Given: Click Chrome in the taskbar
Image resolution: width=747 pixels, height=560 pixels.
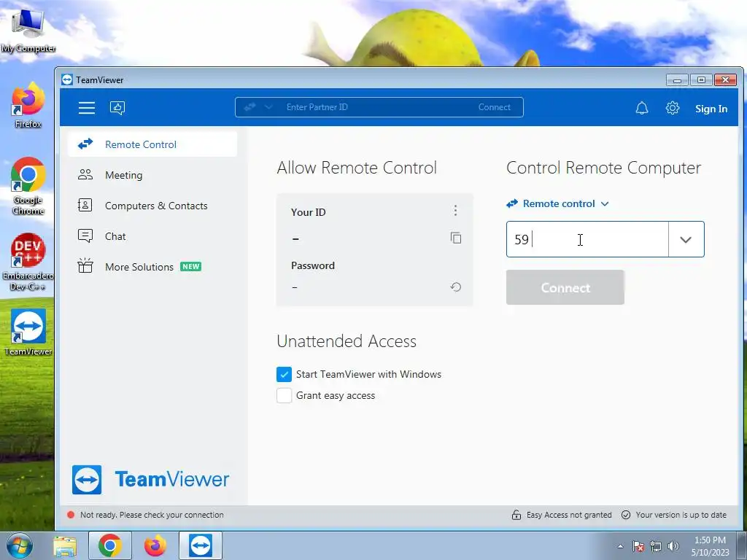Looking at the screenshot, I should click(x=110, y=545).
